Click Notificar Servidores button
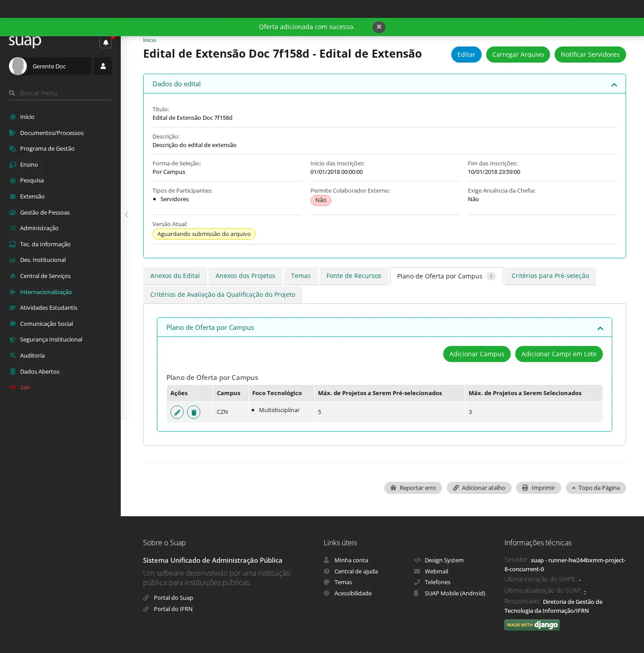 [590, 55]
